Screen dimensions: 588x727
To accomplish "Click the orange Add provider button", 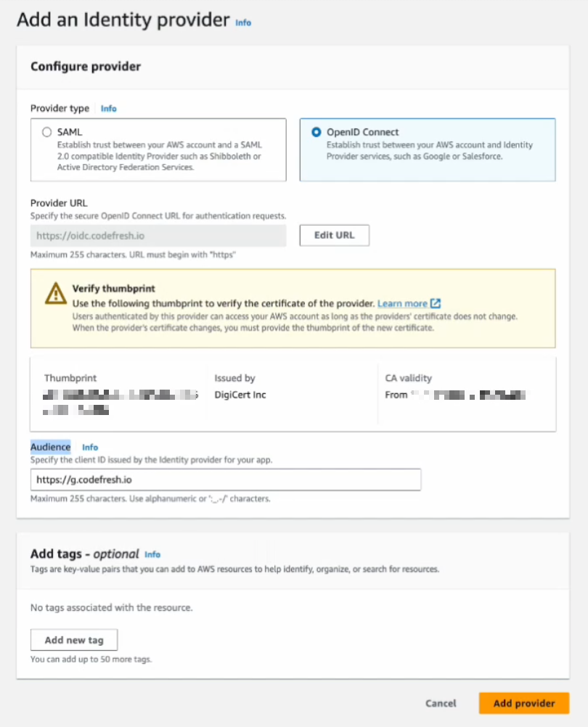I will click(x=524, y=703).
